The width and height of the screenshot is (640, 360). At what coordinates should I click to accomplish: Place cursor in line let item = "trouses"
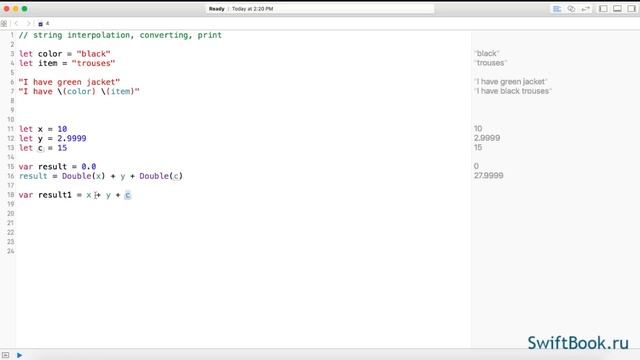(67, 63)
